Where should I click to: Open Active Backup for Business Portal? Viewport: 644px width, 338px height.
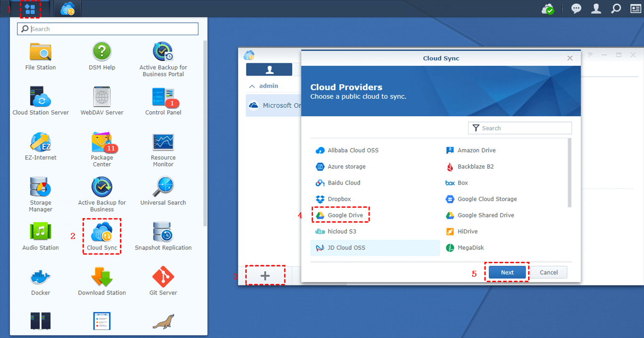pyautogui.click(x=163, y=59)
